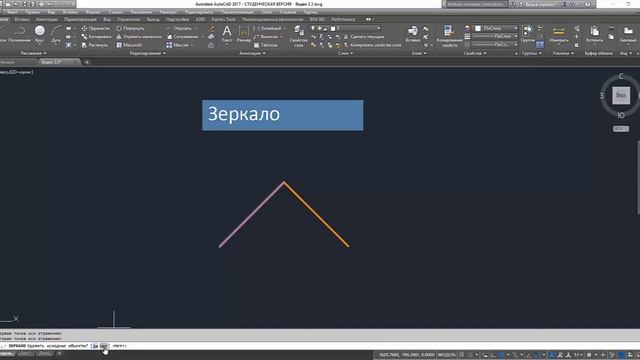
Task: Click the Measure (Измерить) tool
Action: (559, 34)
